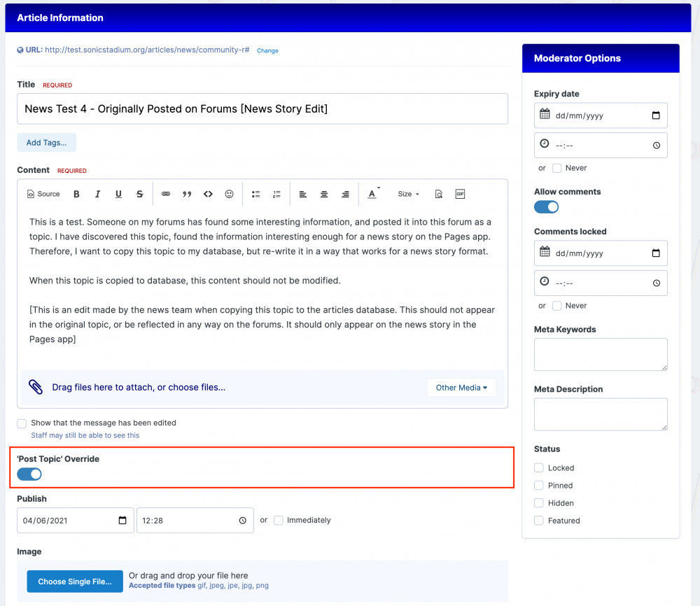Image resolution: width=700 pixels, height=606 pixels.
Task: Check the Hidden status checkbox
Action: (539, 503)
